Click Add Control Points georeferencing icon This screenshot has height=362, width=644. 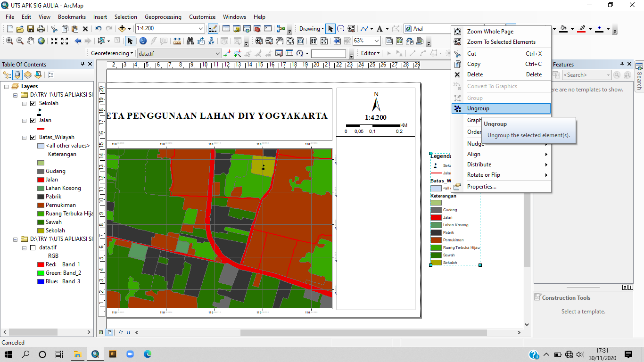(x=227, y=53)
